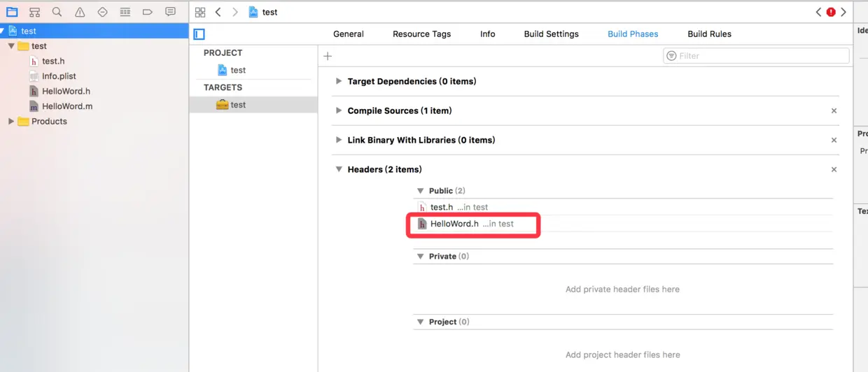Collapse the root test project in navigator
Image resolution: width=868 pixels, height=372 pixels.
[x=3, y=31]
